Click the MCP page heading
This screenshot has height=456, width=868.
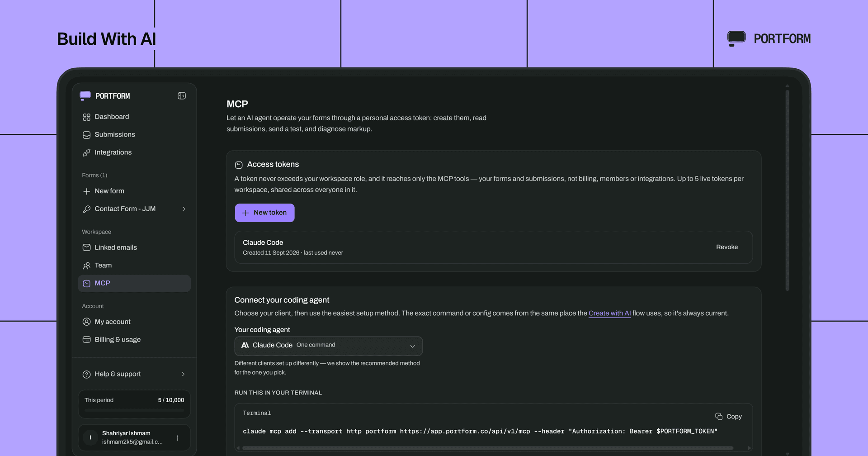pyautogui.click(x=237, y=104)
